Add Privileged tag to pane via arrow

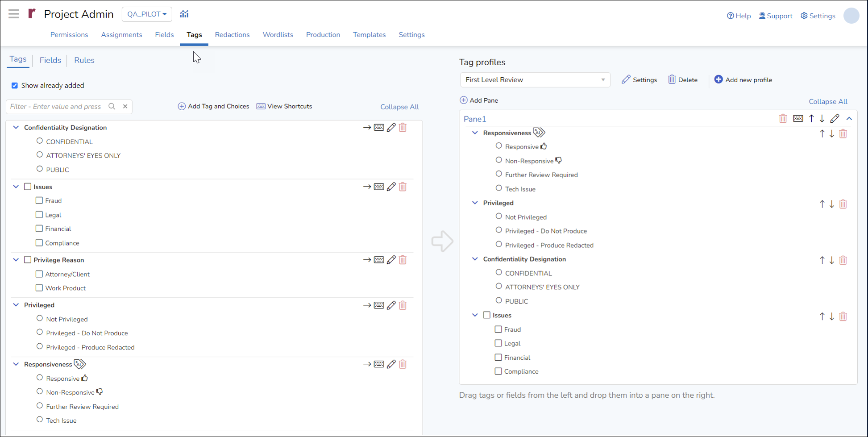point(367,305)
